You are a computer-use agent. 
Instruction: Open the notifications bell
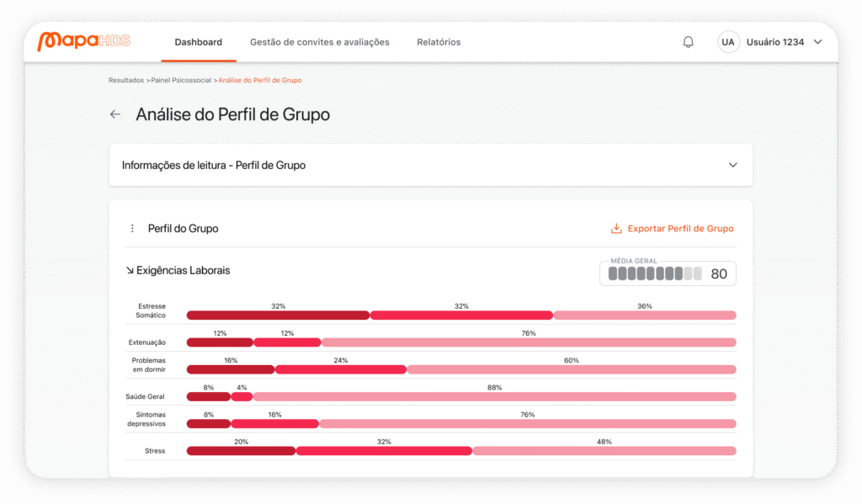pyautogui.click(x=688, y=42)
